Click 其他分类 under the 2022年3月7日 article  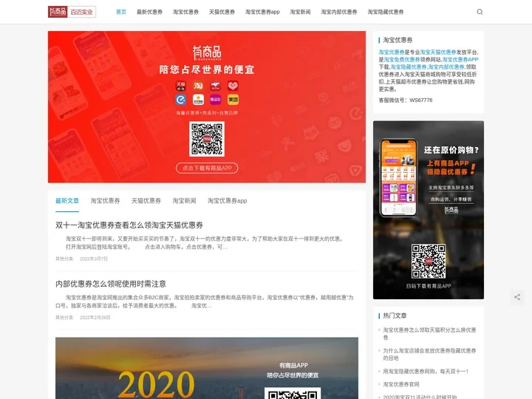(x=64, y=259)
